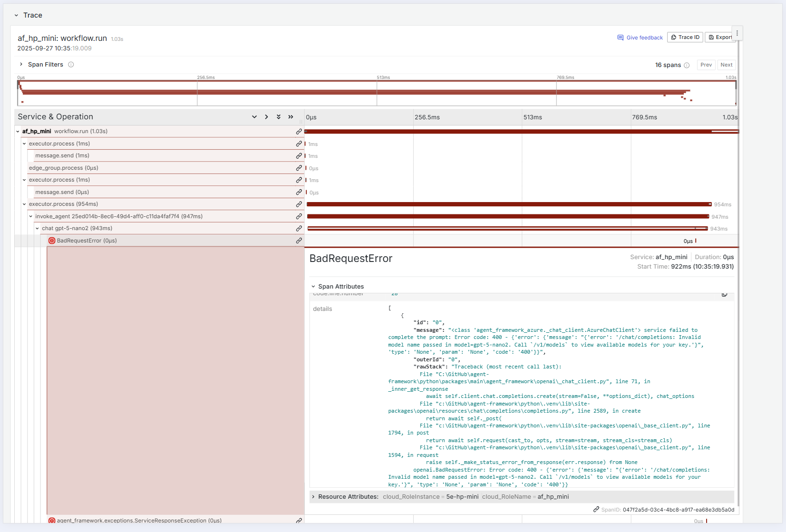This screenshot has height=532, width=786.
Task: Click the 954ms executor.process timeline bar
Action: pos(509,204)
